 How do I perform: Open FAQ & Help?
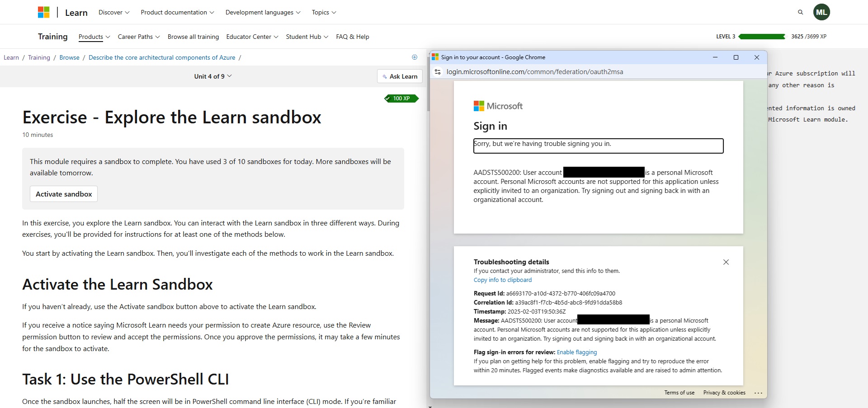[353, 37]
